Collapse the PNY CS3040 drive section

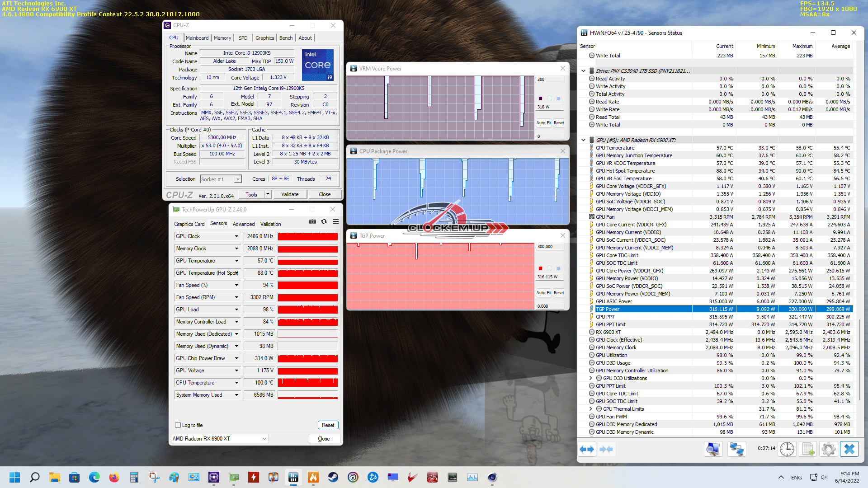click(x=584, y=71)
